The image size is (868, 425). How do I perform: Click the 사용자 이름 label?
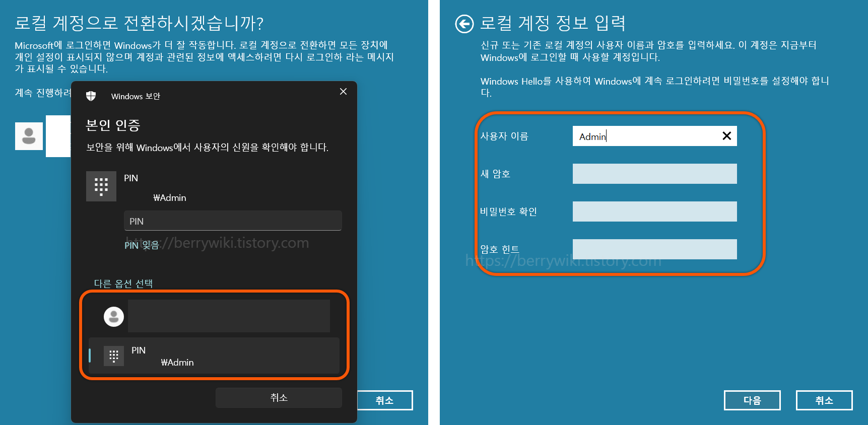pyautogui.click(x=504, y=136)
